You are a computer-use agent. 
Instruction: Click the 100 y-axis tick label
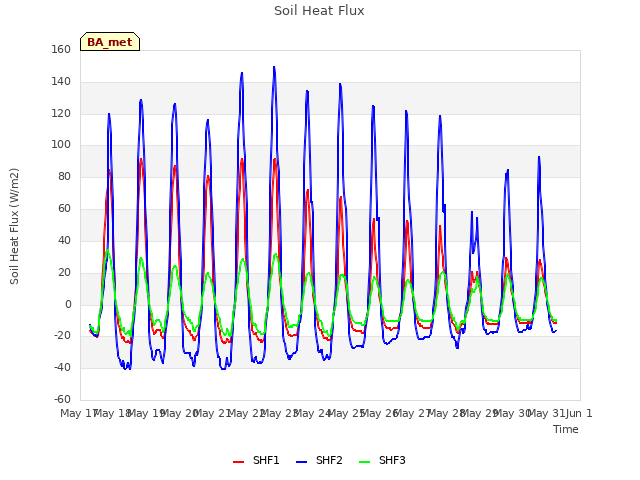(61, 144)
